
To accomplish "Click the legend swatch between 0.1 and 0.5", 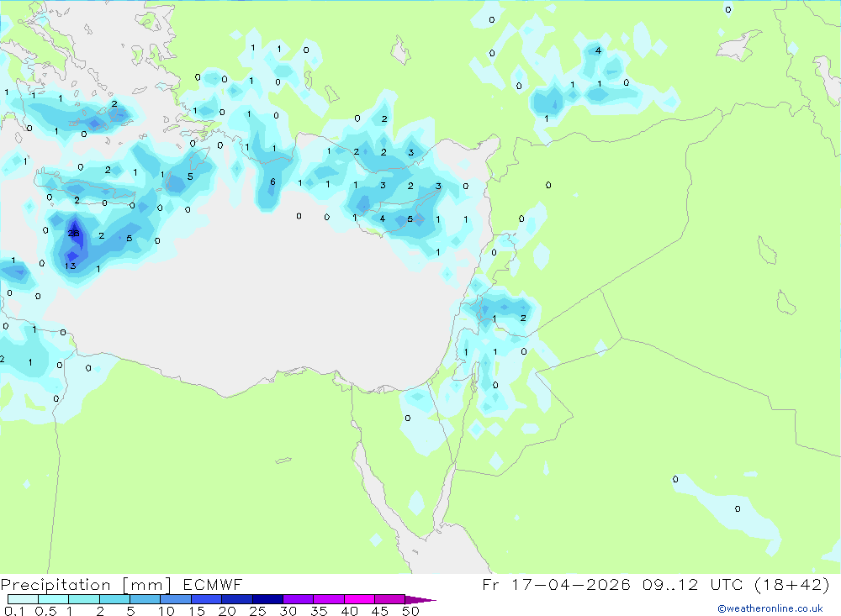I will [x=23, y=599].
